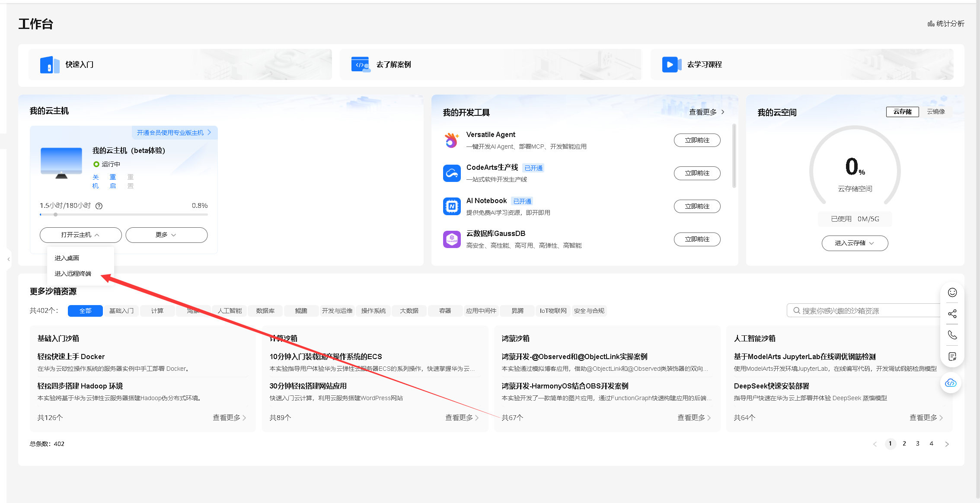The height and width of the screenshot is (503, 980).
Task: Click the 云数据库GaussDB icon
Action: pyautogui.click(x=452, y=239)
